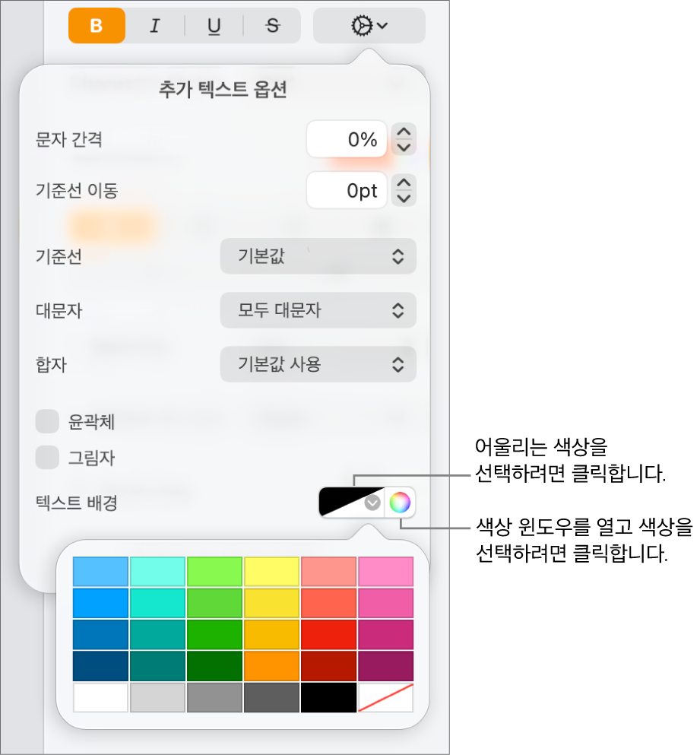Toggle the Italic formatting button
The height and width of the screenshot is (755, 700).
155,26
